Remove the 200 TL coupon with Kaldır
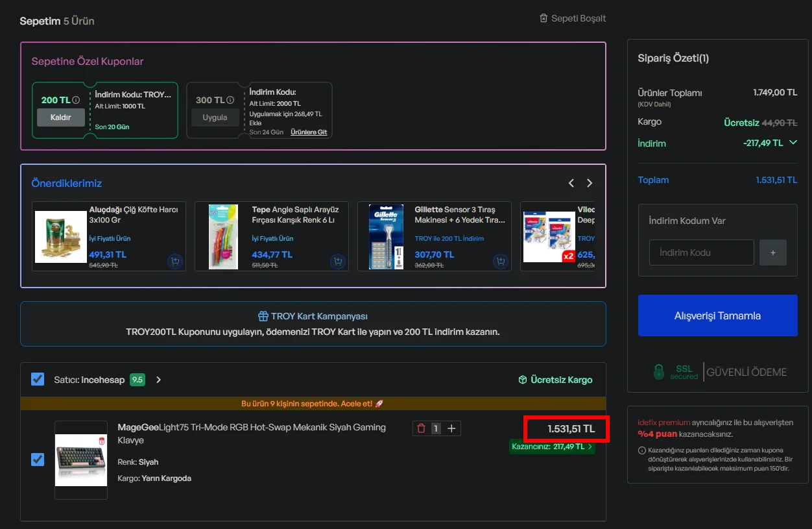The width and height of the screenshot is (812, 529). (x=61, y=117)
